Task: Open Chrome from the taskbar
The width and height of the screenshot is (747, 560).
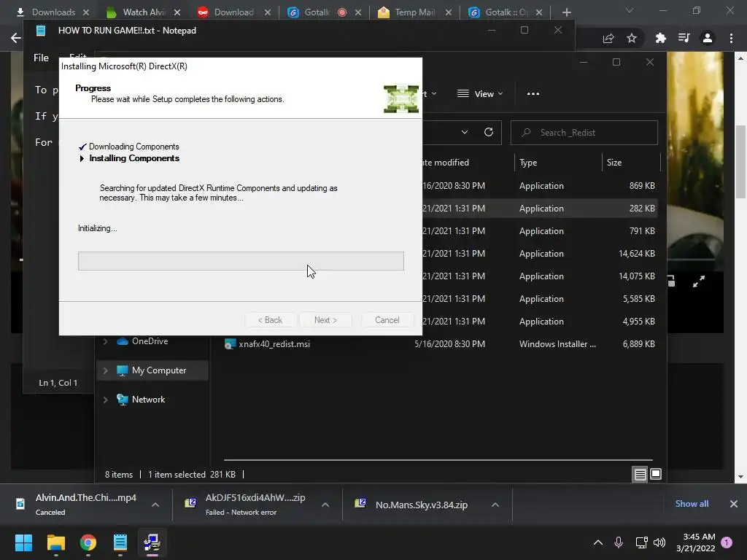Action: point(88,542)
